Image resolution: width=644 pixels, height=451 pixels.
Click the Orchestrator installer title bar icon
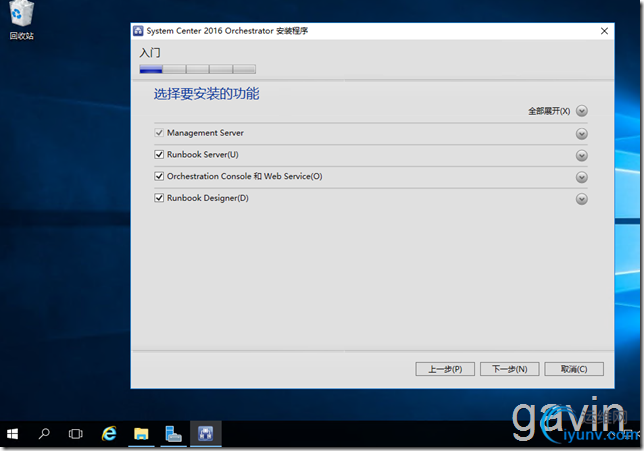pyautogui.click(x=138, y=31)
